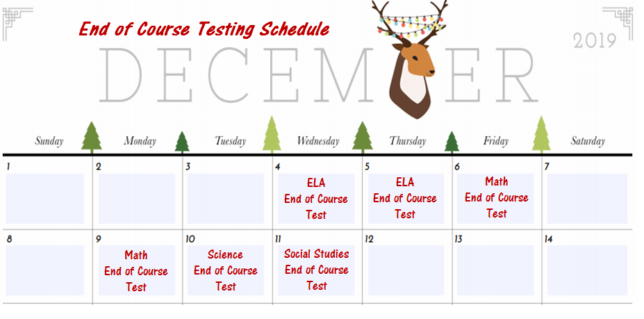The height and width of the screenshot is (319, 644).
Task: Select the empty December 14 cell
Action: (x=586, y=270)
